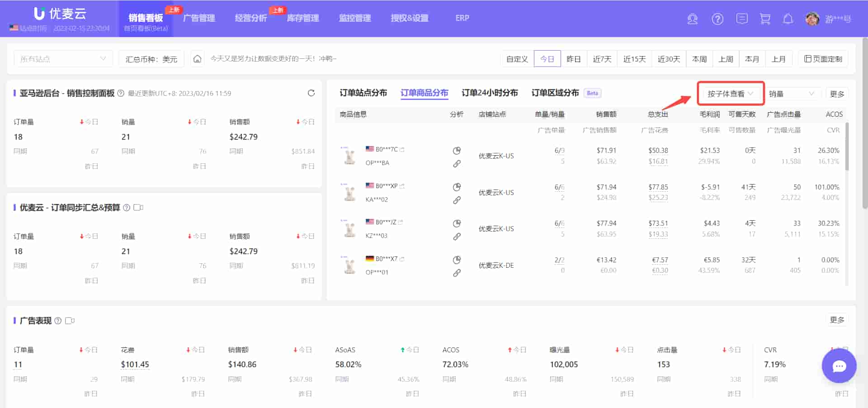Open the 所有站点 site dropdown

(63, 59)
